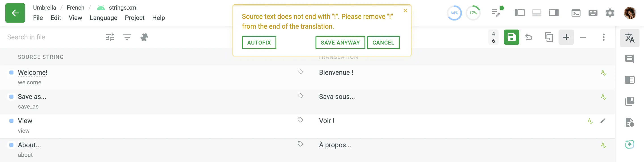Copy source string to translation via duplicate icon

(549, 37)
